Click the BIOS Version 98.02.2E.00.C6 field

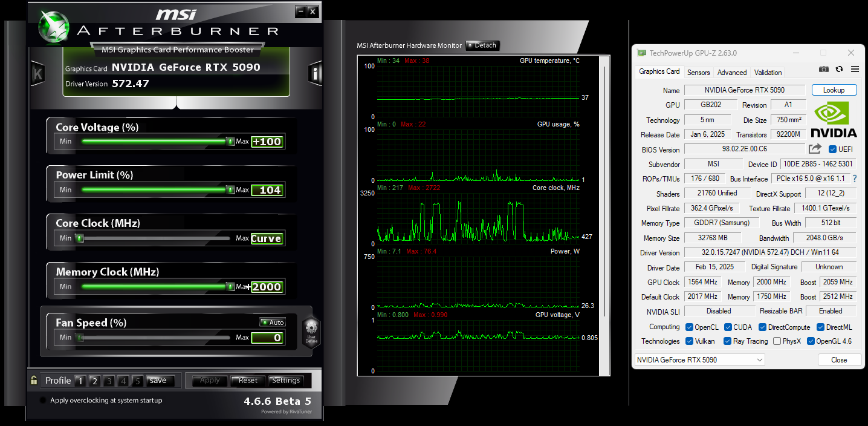[x=745, y=149]
